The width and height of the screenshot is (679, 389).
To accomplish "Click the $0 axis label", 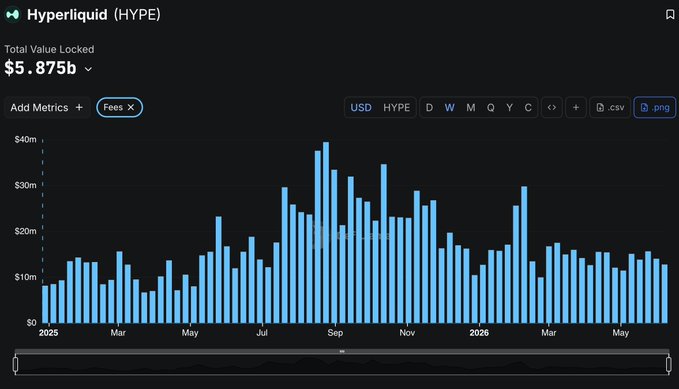I will (31, 323).
